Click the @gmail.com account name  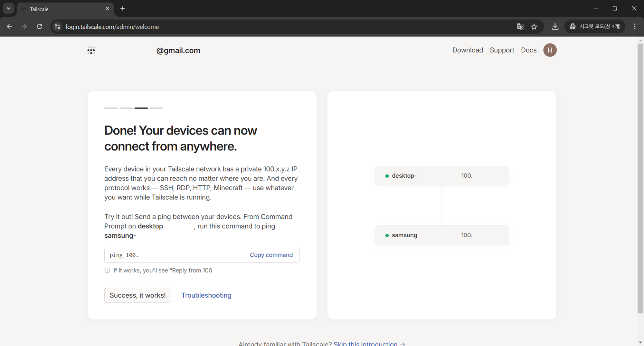[x=178, y=50]
